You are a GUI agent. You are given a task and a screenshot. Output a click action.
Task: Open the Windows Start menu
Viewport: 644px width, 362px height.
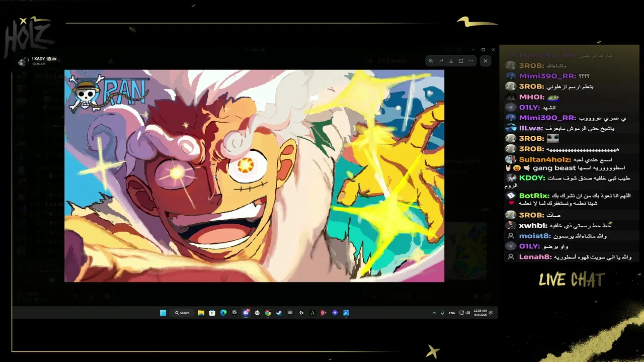tap(163, 313)
